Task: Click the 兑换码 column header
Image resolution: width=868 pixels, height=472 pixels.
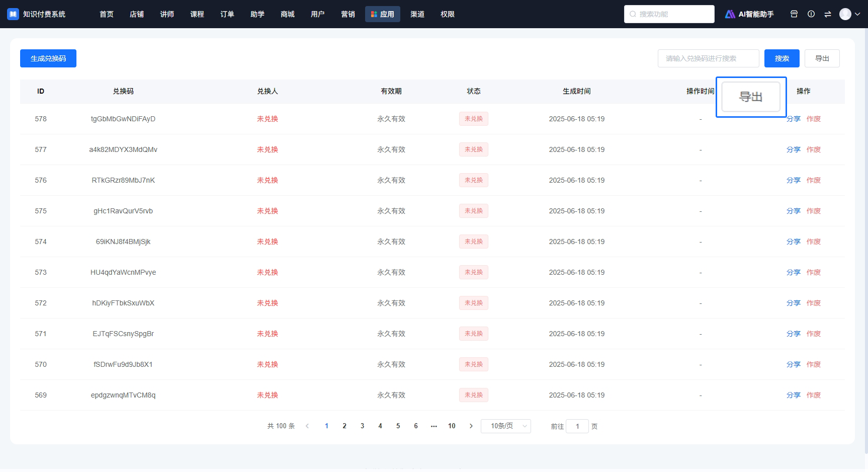Action: [x=123, y=91]
